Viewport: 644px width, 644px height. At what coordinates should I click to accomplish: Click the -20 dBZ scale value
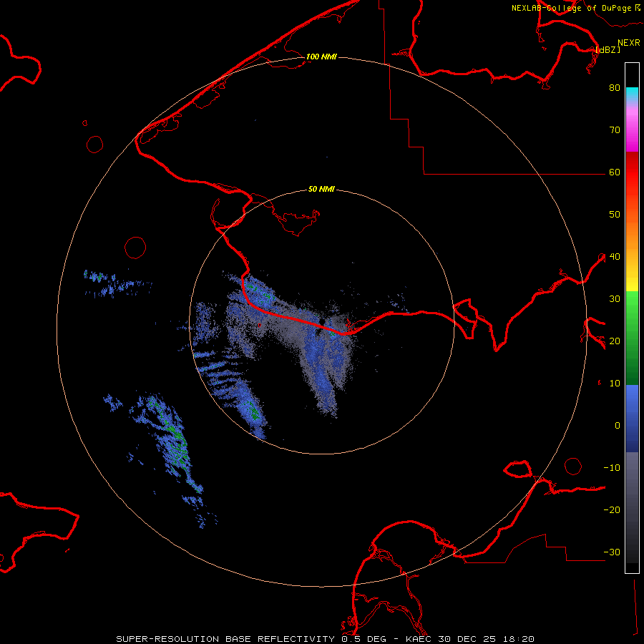[612, 509]
